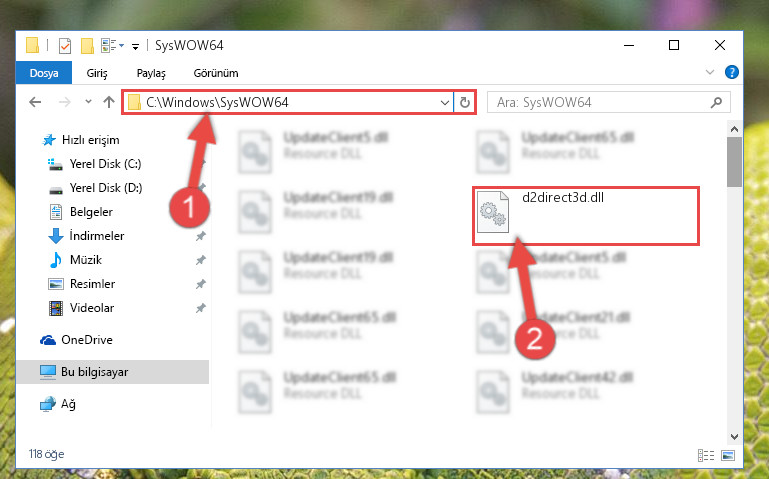This screenshot has width=769, height=479.
Task: Switch to the Görünüm ribbon tab
Action: click(216, 73)
